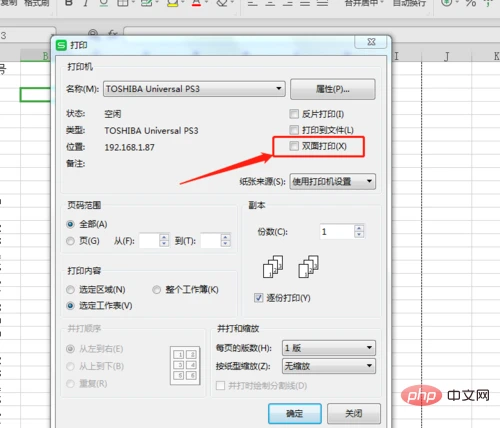Select the 全部(A) page range radio
Screen dimensions: 500x428
click(70, 224)
